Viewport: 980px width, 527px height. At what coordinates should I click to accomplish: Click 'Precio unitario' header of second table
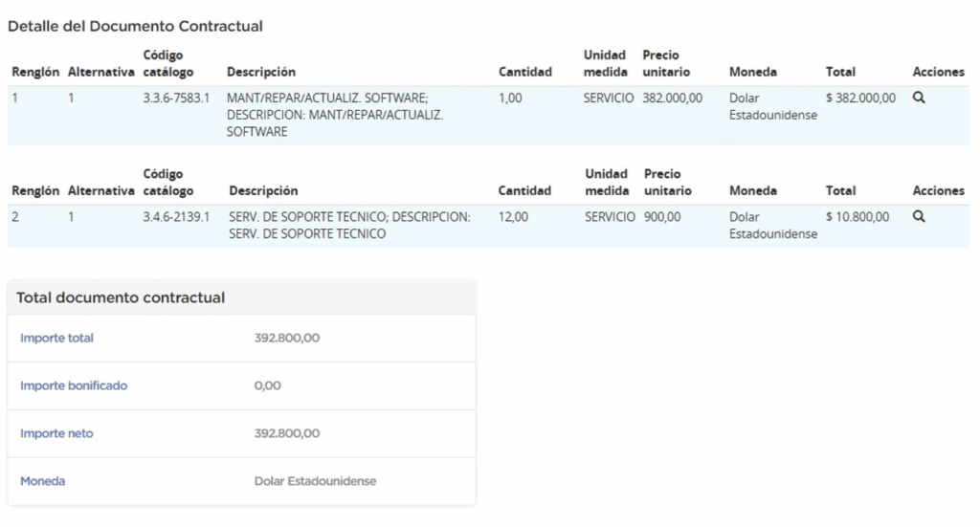pos(667,182)
